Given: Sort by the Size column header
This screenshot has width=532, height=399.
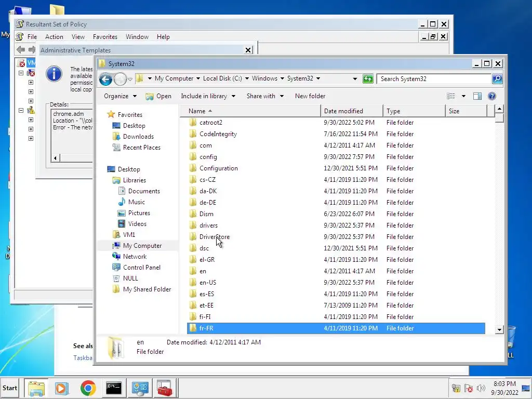Looking at the screenshot, I should (x=466, y=111).
